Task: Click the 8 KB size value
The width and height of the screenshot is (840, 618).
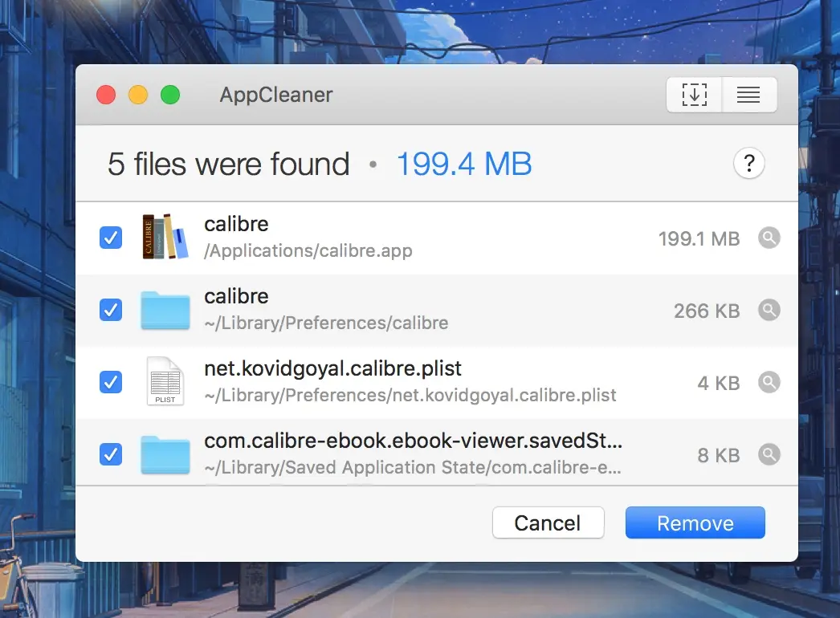Action: tap(719, 456)
